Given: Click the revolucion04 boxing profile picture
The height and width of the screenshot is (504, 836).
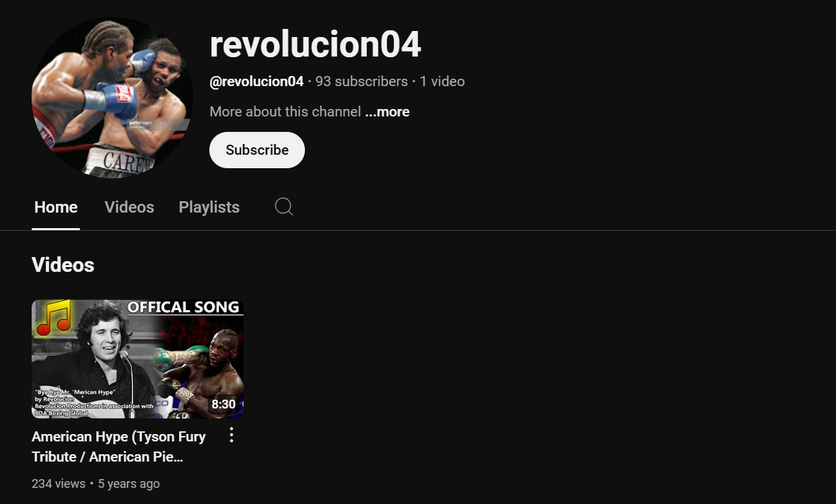Looking at the screenshot, I should (112, 97).
